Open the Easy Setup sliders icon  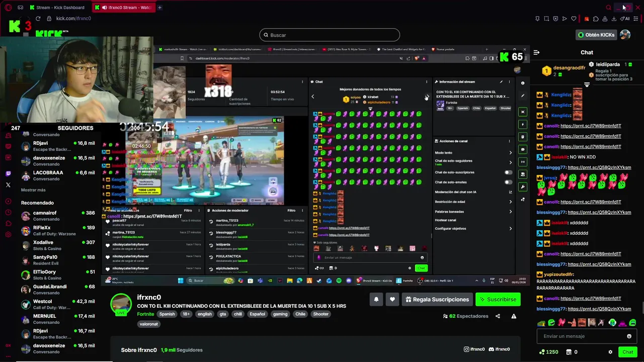click(x=636, y=19)
